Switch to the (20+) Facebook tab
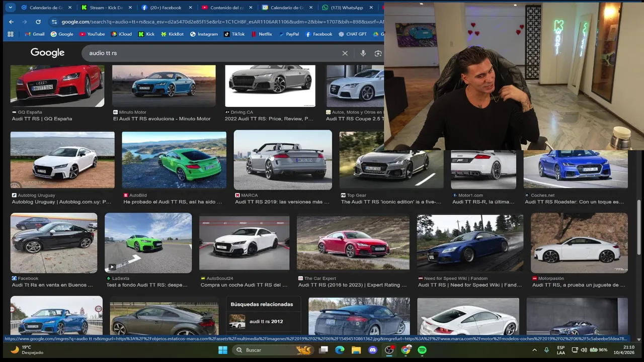644x362 pixels. (x=166, y=8)
